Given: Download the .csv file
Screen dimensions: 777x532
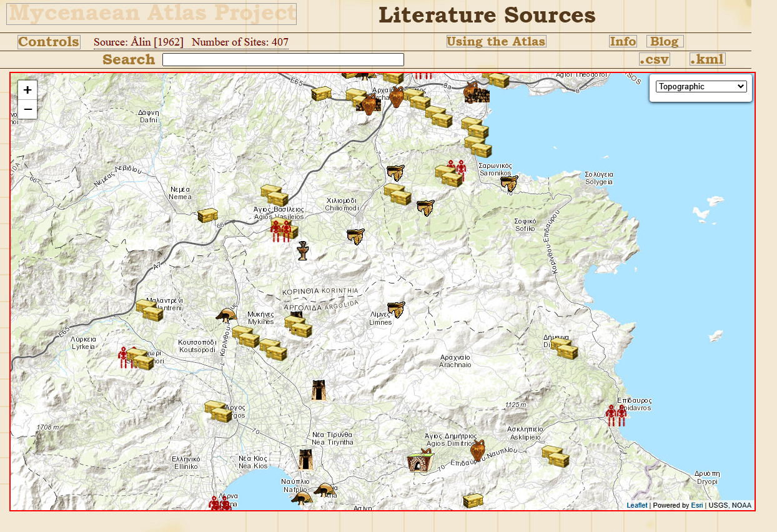Looking at the screenshot, I should [x=654, y=59].
